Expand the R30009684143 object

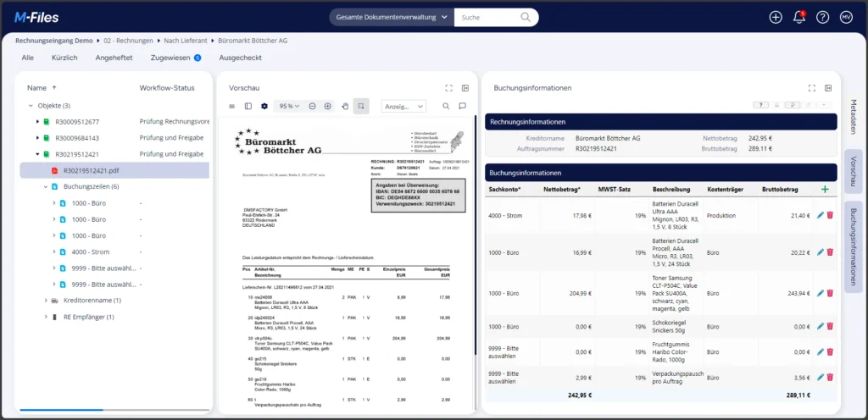[37, 138]
